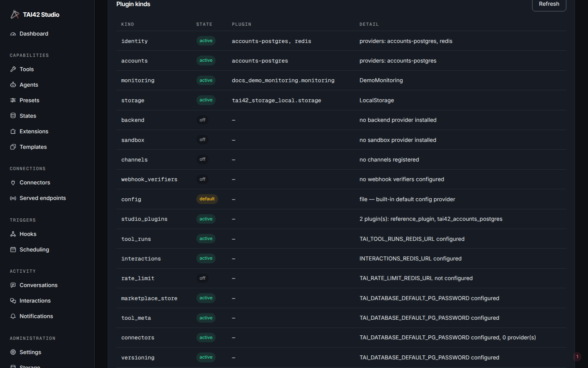
Task: Open the Dashboard page
Action: [34, 34]
